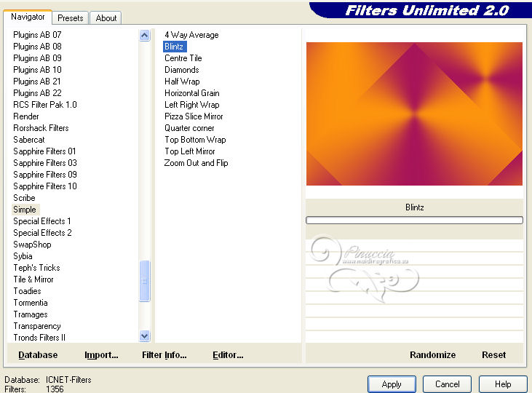Select Sapphire Filters 09 category
This screenshot has height=393, width=532.
(45, 175)
